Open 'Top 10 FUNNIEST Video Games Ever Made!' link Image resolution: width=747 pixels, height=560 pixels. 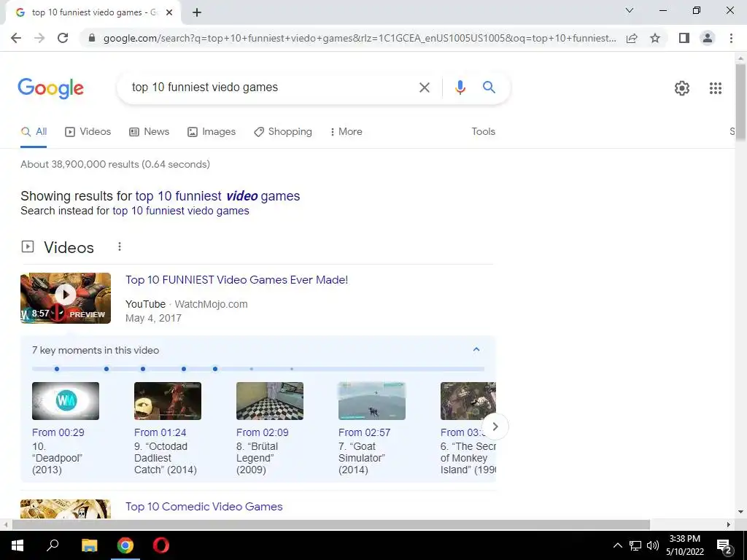pyautogui.click(x=237, y=280)
